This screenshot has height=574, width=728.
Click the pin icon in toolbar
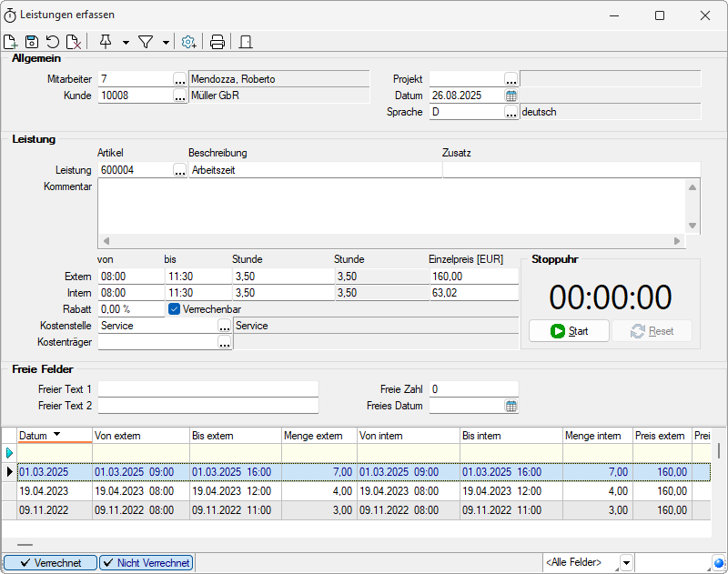coord(106,42)
